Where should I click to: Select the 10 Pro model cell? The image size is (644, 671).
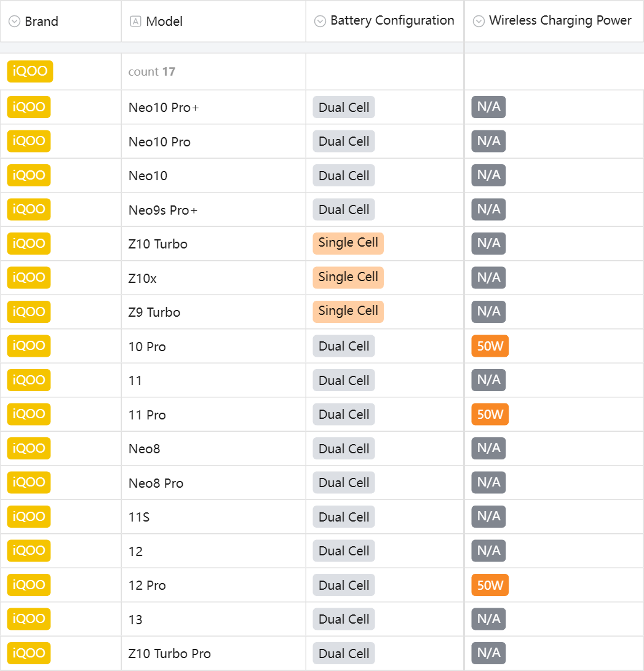point(213,346)
